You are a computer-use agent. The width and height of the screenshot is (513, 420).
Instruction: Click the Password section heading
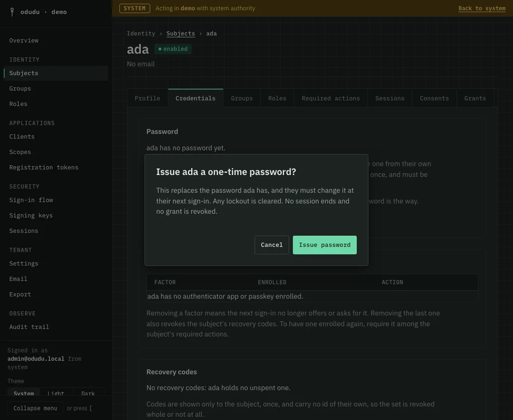coord(162,132)
